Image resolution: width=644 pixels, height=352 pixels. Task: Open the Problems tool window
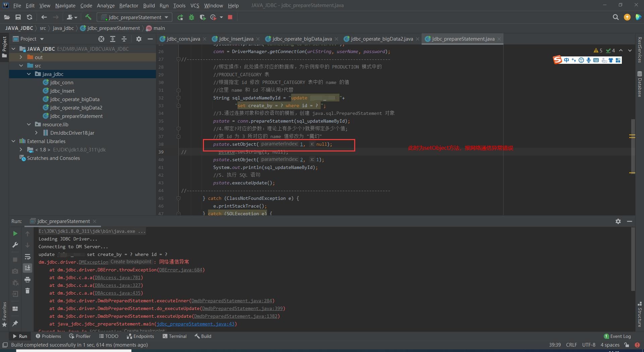[48, 336]
